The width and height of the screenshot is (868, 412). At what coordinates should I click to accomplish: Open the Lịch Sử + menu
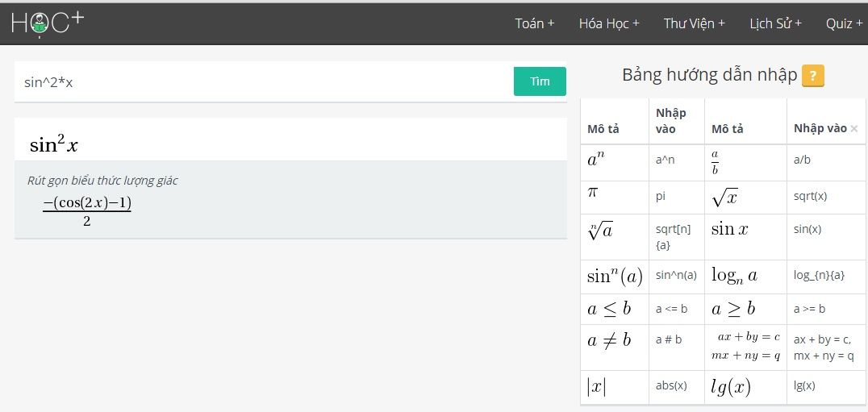tap(774, 23)
